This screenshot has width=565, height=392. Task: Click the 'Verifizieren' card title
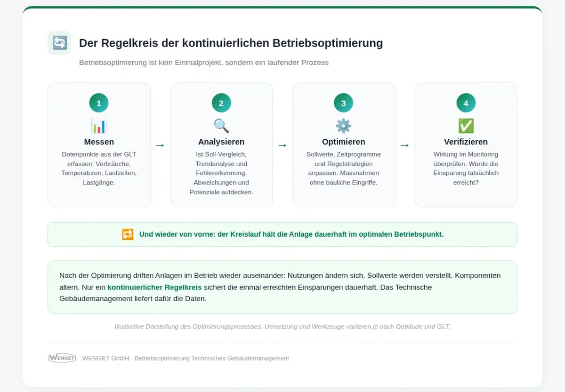[x=466, y=142]
